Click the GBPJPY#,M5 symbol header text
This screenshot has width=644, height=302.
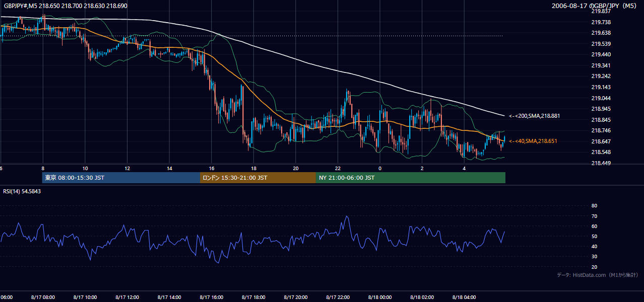coord(65,5)
